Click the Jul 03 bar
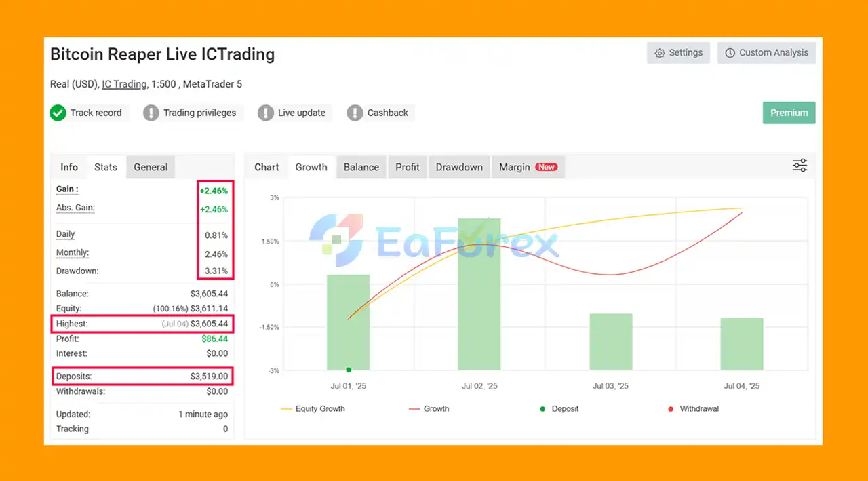 610,342
